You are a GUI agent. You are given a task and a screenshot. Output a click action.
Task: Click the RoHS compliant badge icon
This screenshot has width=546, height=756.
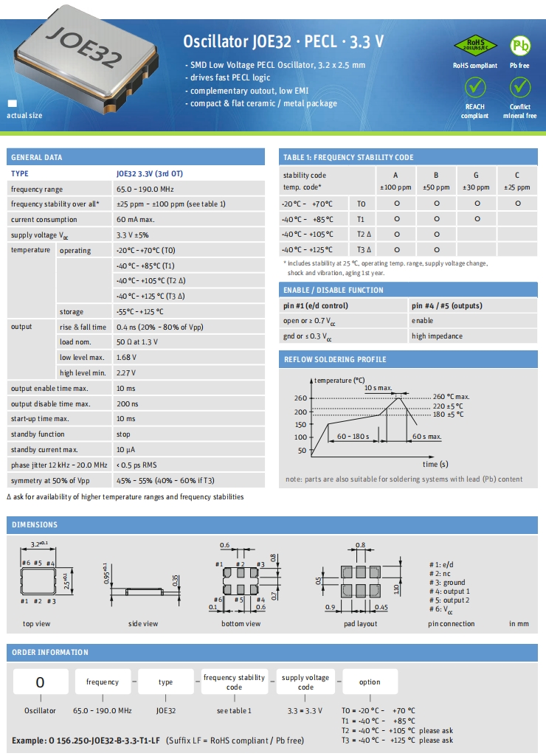[x=474, y=46]
